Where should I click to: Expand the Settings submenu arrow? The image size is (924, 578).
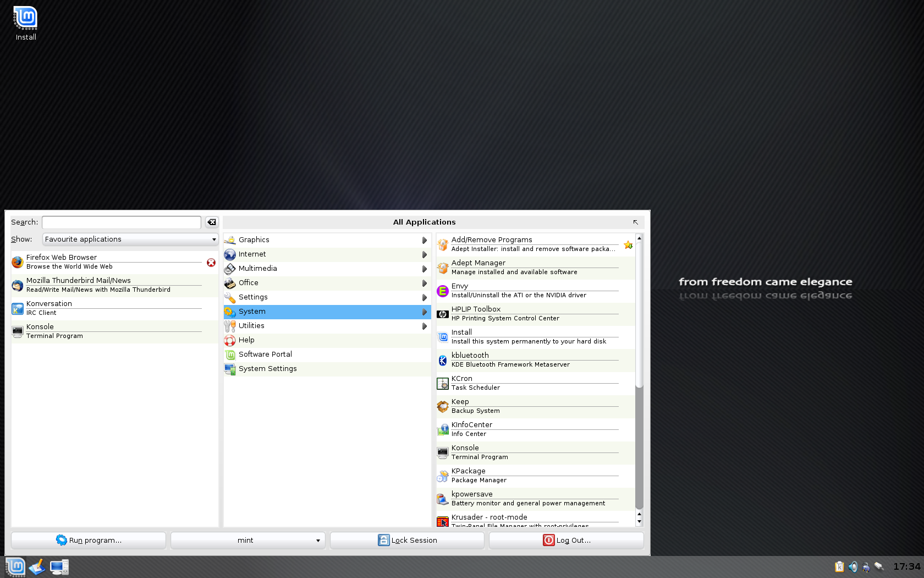pyautogui.click(x=424, y=297)
